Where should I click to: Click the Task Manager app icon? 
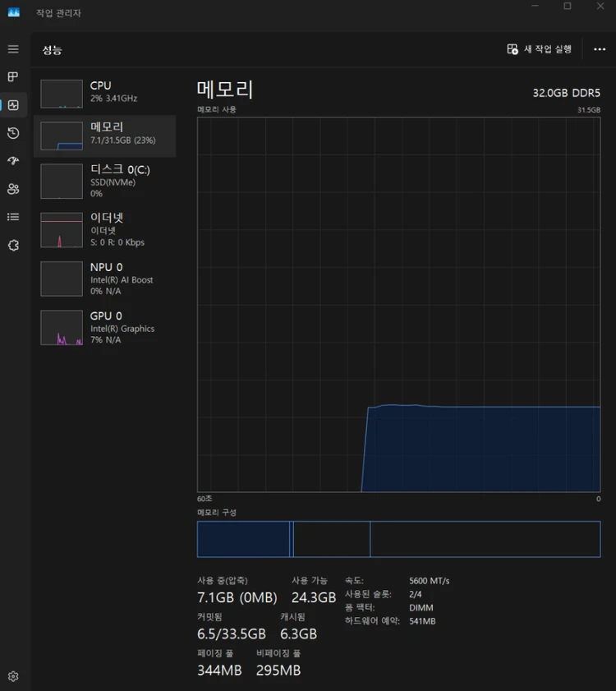point(14,12)
